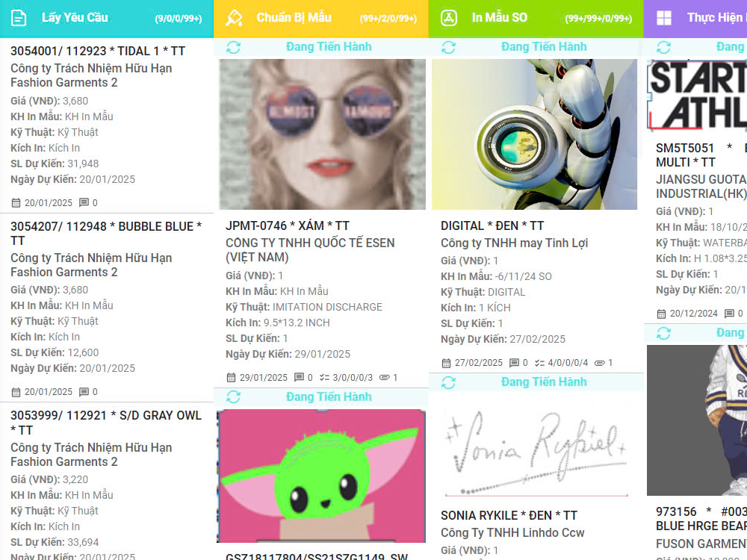This screenshot has width=747, height=560.
Task: Refresh the SONIA RYKILE card
Action: pos(448,382)
